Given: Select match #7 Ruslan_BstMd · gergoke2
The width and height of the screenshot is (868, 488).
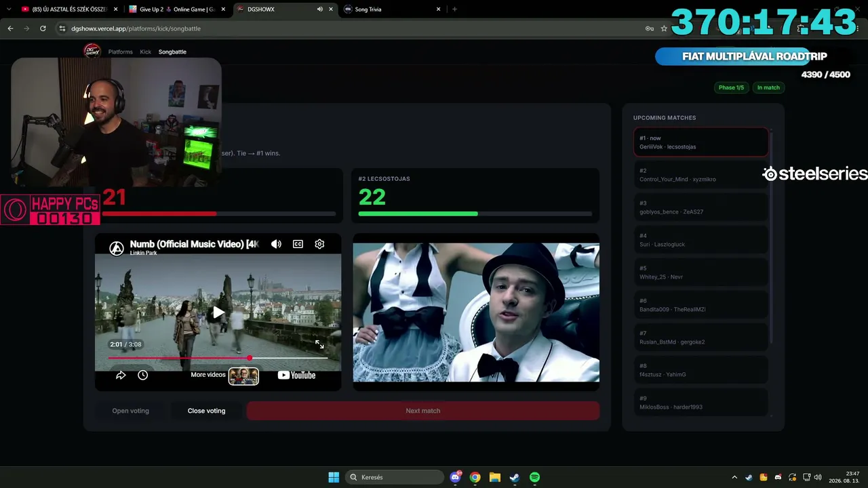Looking at the screenshot, I should pyautogui.click(x=701, y=338).
